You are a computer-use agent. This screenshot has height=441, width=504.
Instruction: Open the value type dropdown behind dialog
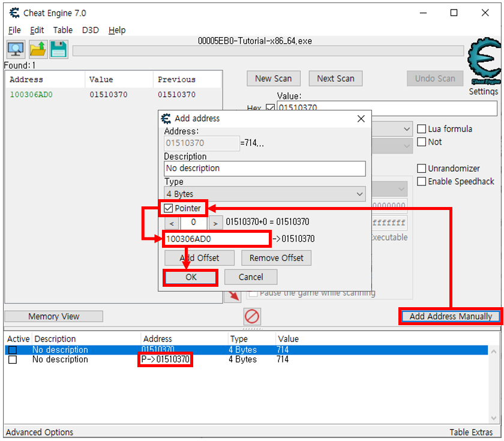(392, 146)
